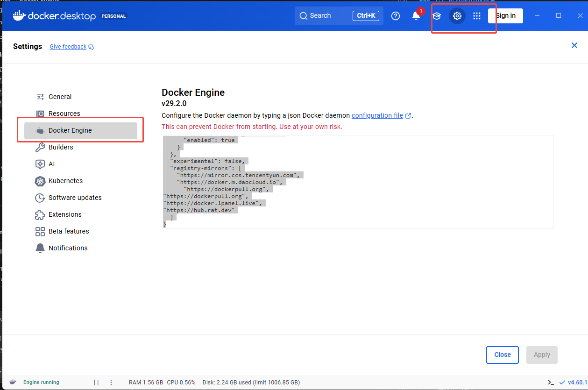Click the hub.rat.dev URL line
The width and height of the screenshot is (588, 390).
pos(199,210)
